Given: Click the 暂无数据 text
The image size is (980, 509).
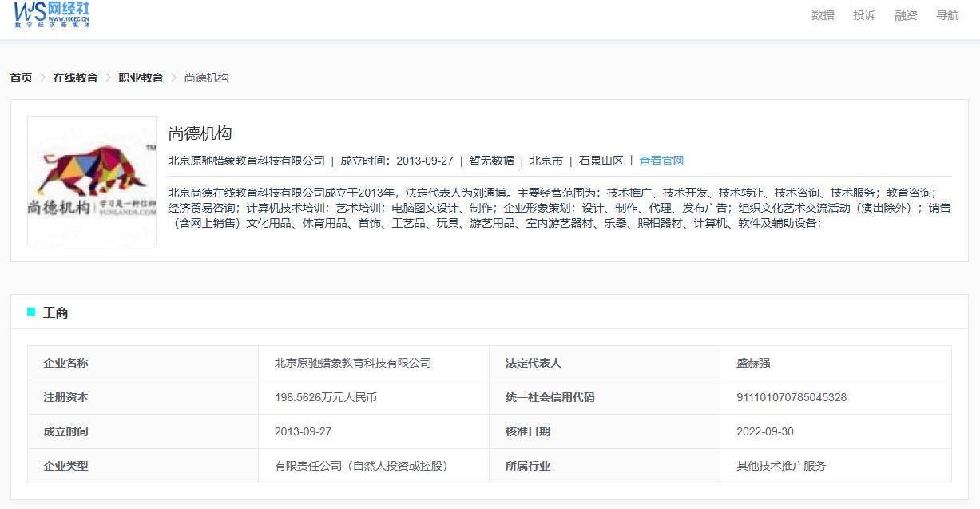Looking at the screenshot, I should pos(491,161).
